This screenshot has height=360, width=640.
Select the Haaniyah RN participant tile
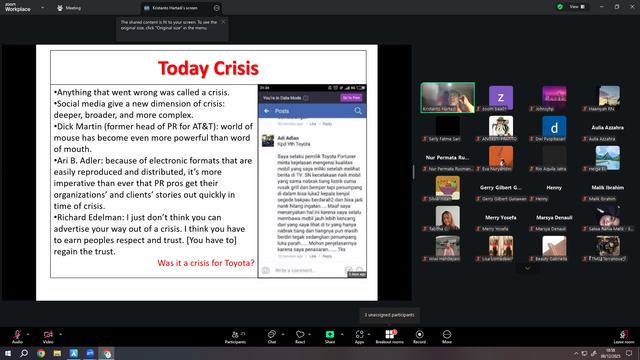(607, 98)
